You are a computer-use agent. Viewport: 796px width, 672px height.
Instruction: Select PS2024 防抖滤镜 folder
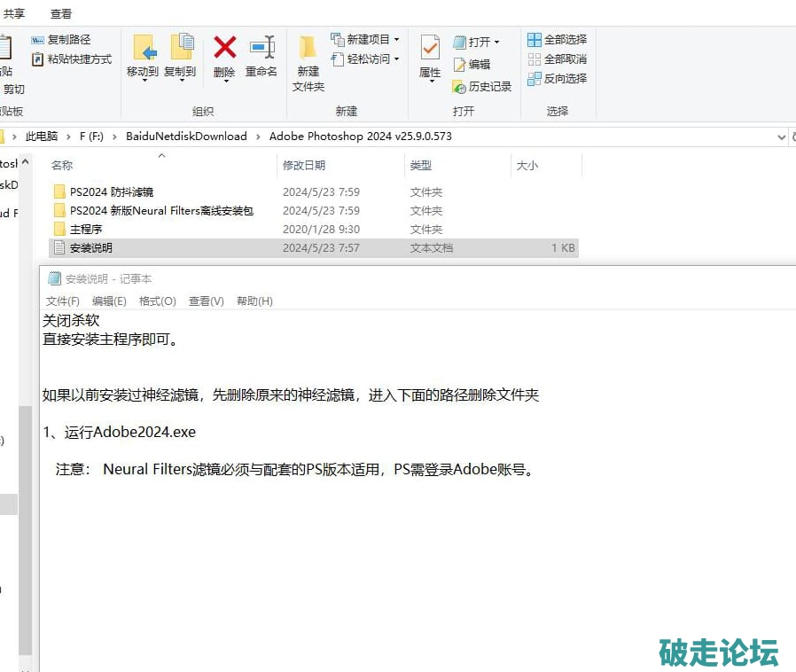pyautogui.click(x=112, y=192)
